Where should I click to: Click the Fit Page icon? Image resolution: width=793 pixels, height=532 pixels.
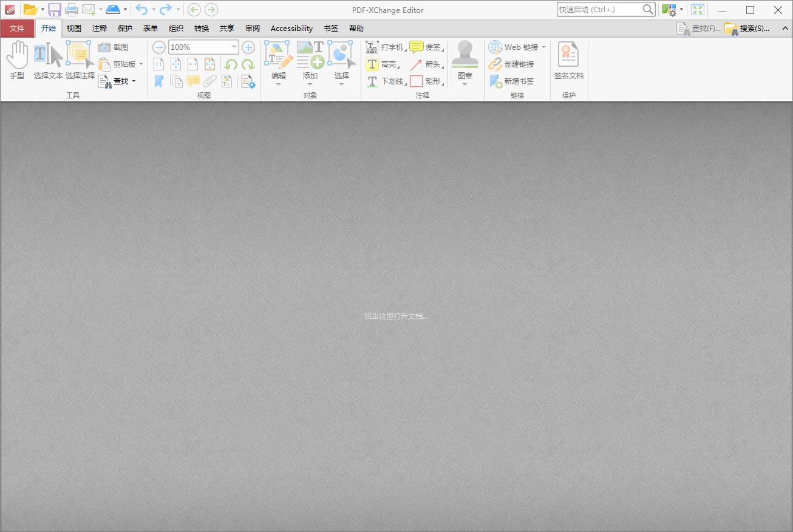176,64
